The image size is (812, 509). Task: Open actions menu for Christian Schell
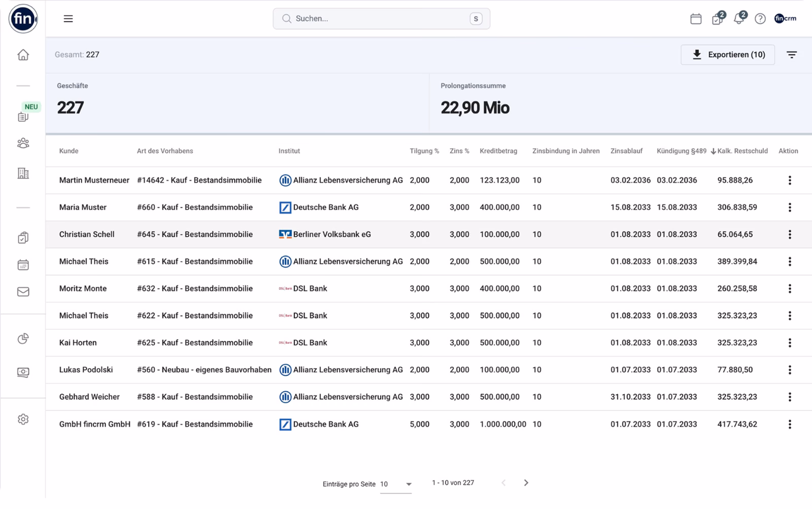click(x=790, y=234)
